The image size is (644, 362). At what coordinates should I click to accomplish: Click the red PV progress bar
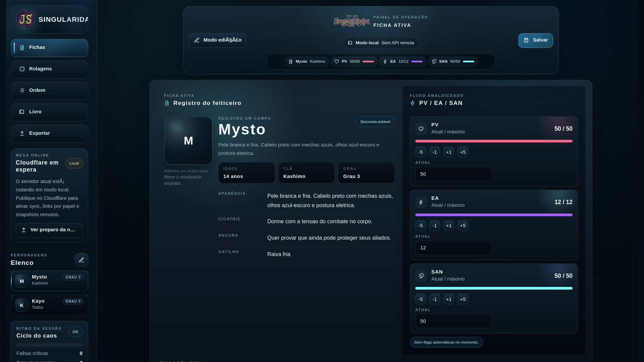494,141
